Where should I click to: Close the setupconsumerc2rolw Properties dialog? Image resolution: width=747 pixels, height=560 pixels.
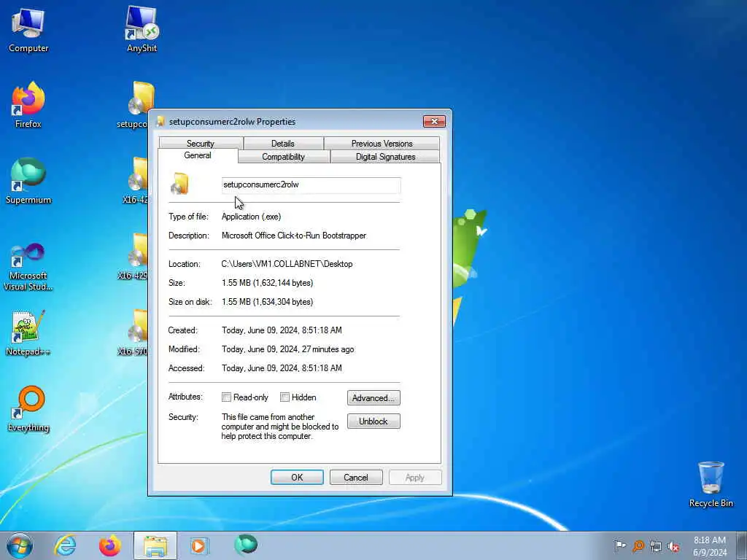[x=435, y=122]
